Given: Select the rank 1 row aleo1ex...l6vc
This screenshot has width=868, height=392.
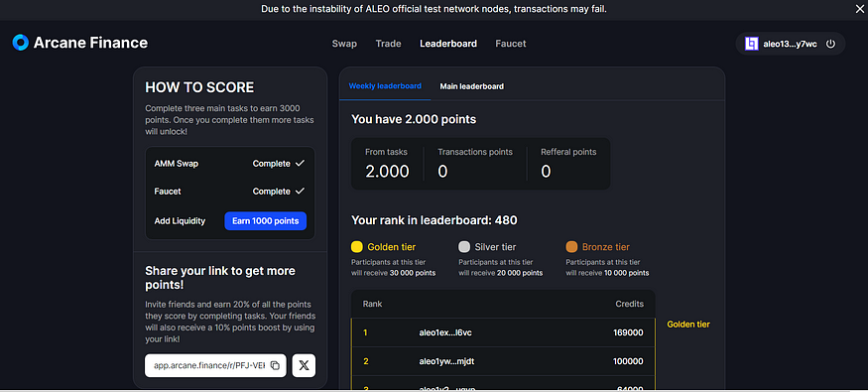Looking at the screenshot, I should 503,332.
